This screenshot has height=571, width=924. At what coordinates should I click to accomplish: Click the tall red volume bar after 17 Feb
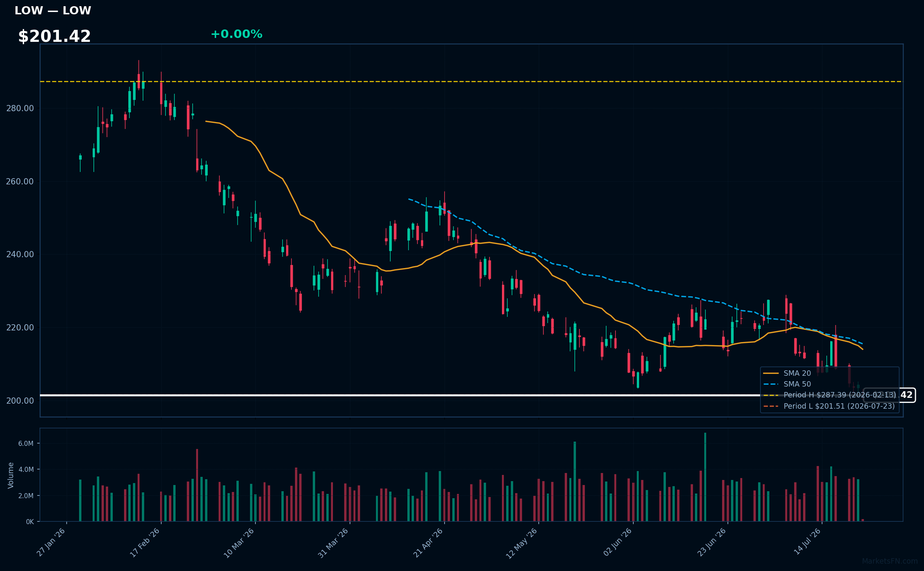click(x=197, y=485)
